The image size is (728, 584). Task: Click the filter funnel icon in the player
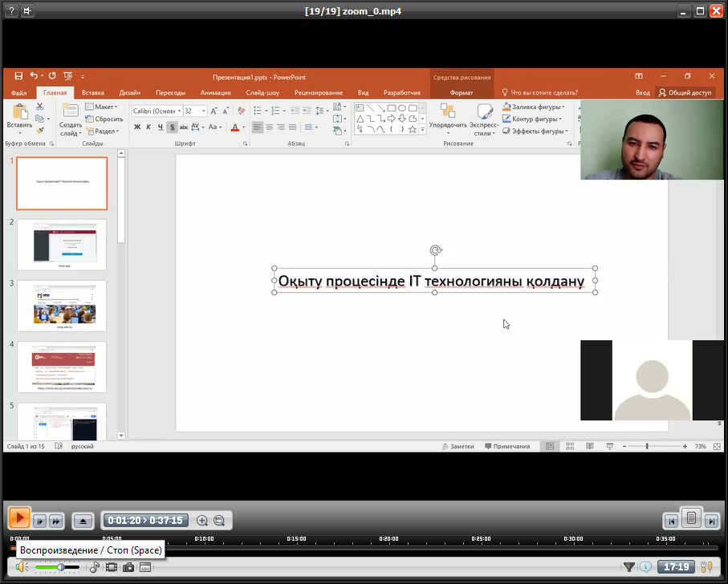[629, 567]
